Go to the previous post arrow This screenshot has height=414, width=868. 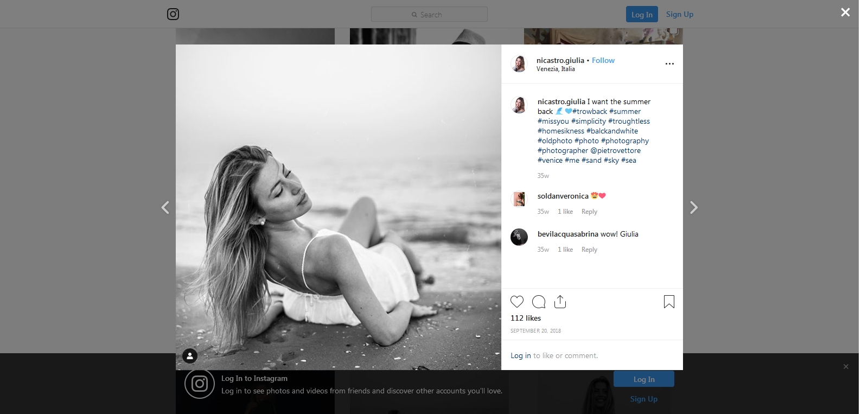coord(165,207)
